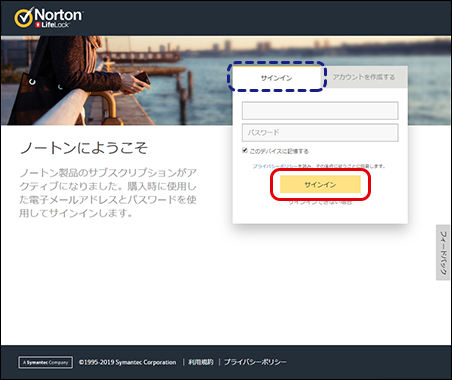The width and height of the screenshot is (452, 380).
Task: Open the footer プライバシーポリシー link
Action: 255,362
